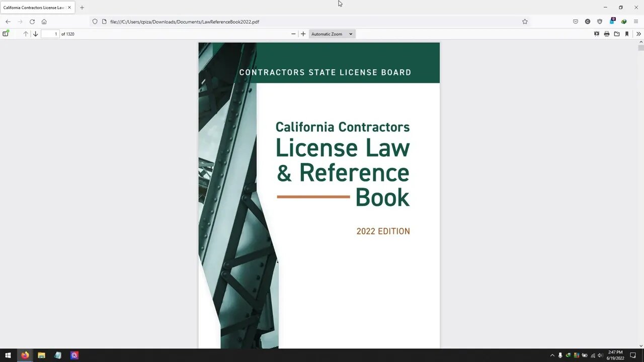The width and height of the screenshot is (644, 362).
Task: Open the purple app in taskbar
Action: tap(74, 355)
